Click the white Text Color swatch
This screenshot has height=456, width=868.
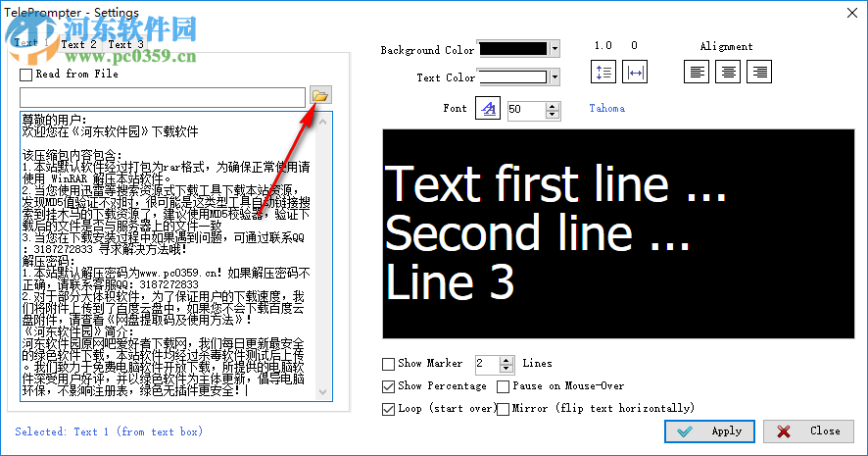(513, 77)
